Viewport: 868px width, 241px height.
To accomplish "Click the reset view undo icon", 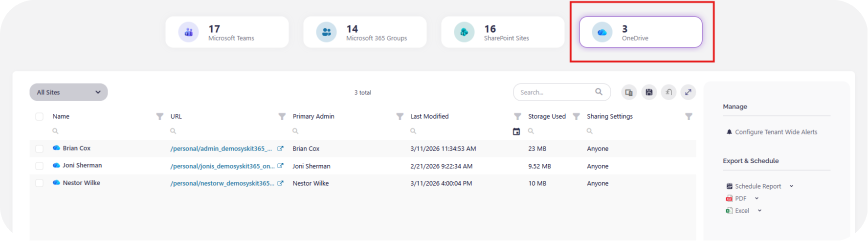I will pyautogui.click(x=668, y=92).
